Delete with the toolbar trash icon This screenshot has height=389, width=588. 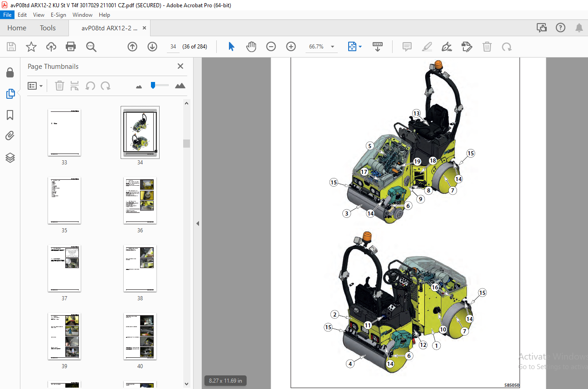(487, 47)
